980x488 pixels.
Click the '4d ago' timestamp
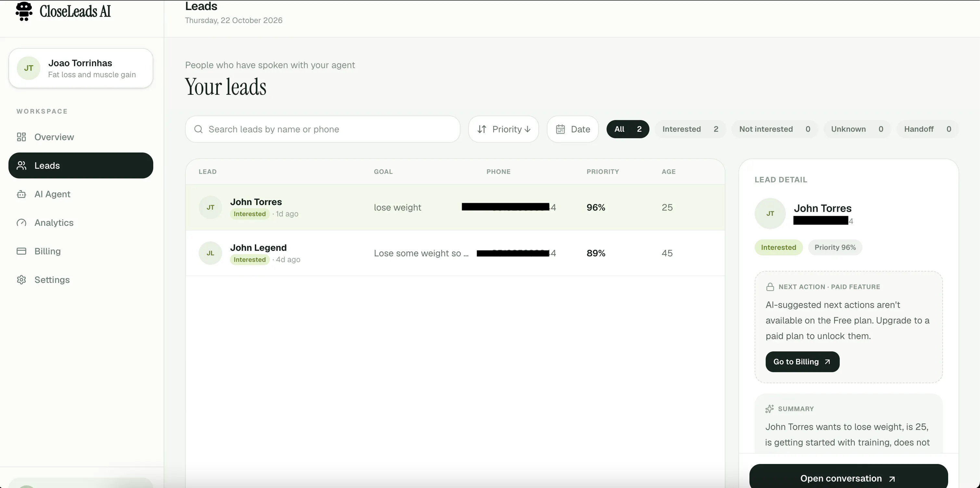coord(288,260)
